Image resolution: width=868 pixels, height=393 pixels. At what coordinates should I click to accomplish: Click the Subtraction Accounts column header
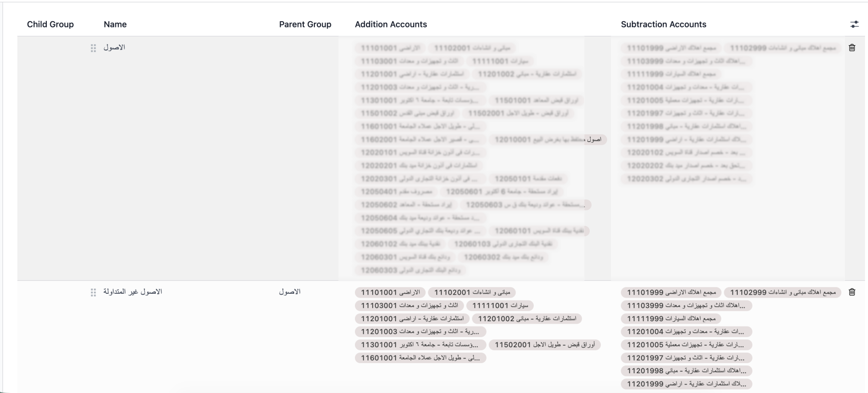tap(664, 24)
